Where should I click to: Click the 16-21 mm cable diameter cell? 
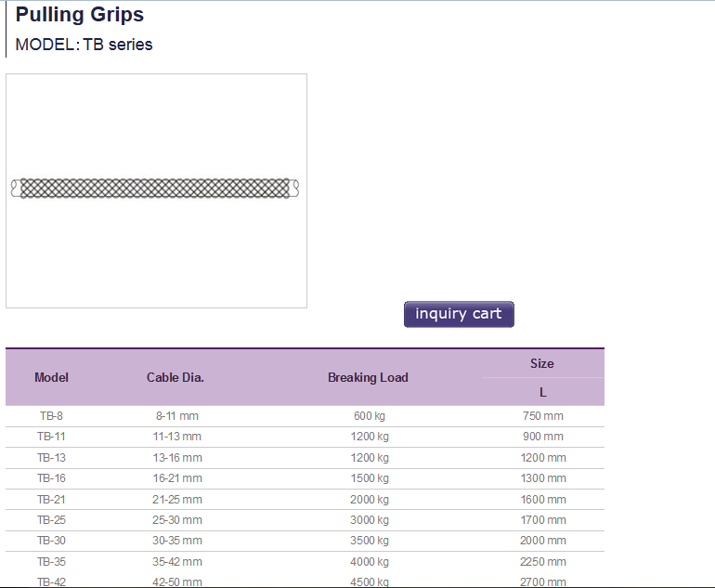177,478
